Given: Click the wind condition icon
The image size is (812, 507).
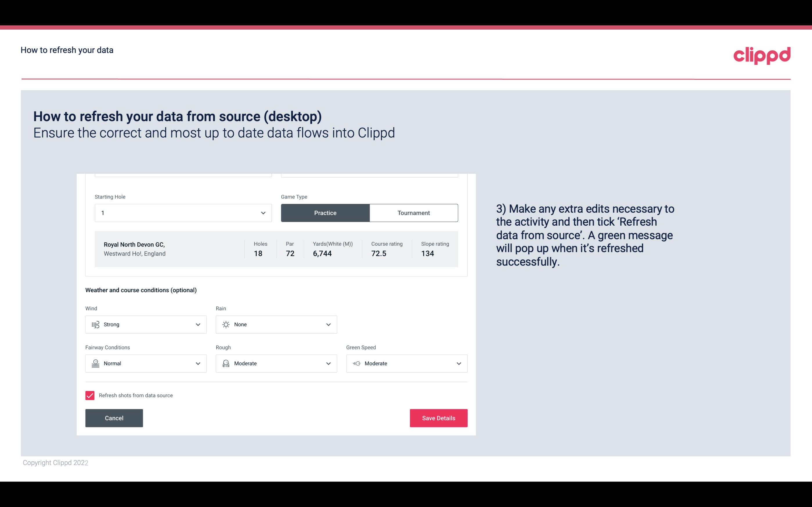Looking at the screenshot, I should [95, 324].
